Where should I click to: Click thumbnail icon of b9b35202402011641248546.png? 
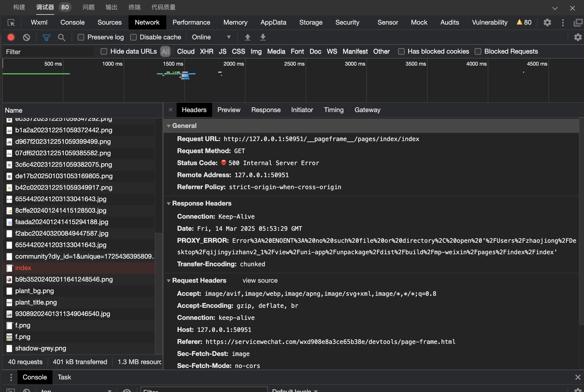pos(9,280)
